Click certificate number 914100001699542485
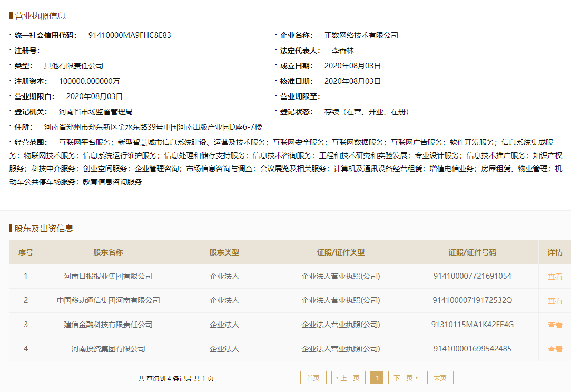 click(x=472, y=349)
